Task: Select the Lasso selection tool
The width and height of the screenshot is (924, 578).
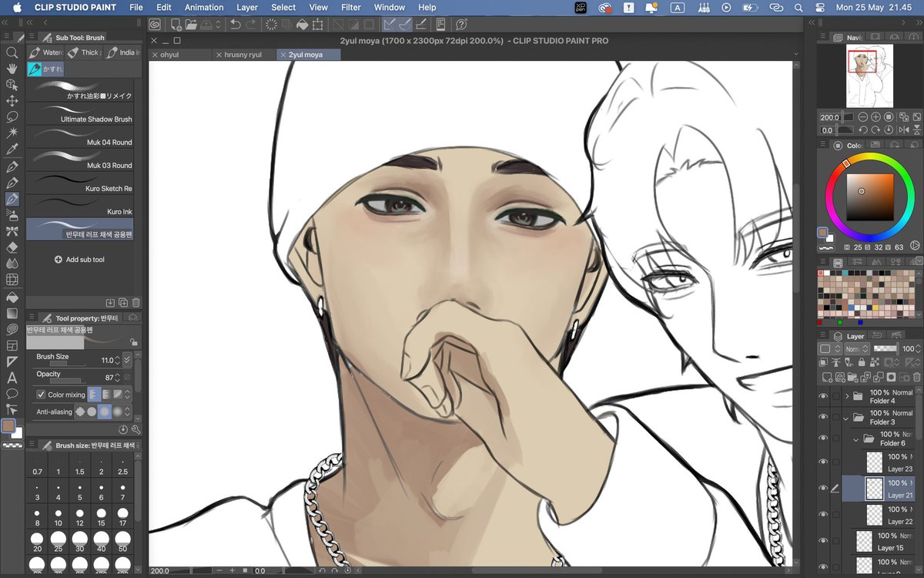Action: click(12, 117)
